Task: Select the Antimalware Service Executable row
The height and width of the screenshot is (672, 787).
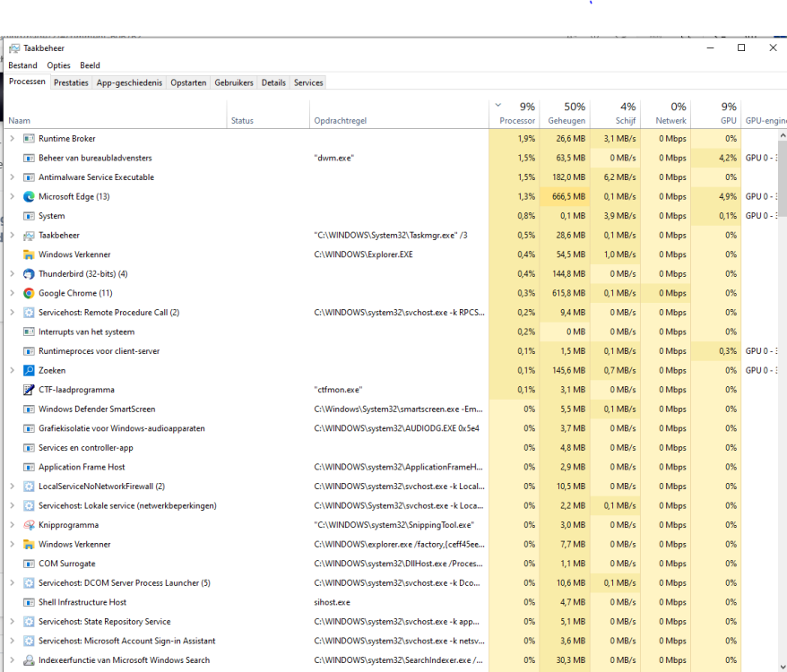Action: 96,177
